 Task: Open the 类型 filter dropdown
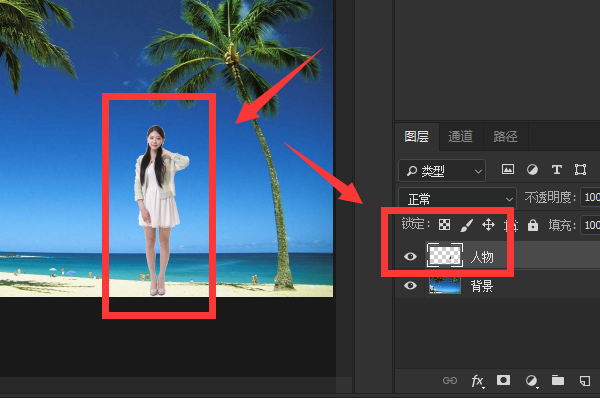pyautogui.click(x=441, y=170)
